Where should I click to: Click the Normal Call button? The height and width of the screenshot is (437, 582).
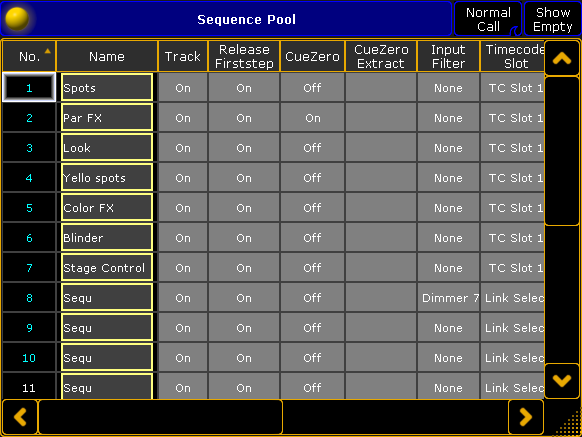tap(488, 19)
